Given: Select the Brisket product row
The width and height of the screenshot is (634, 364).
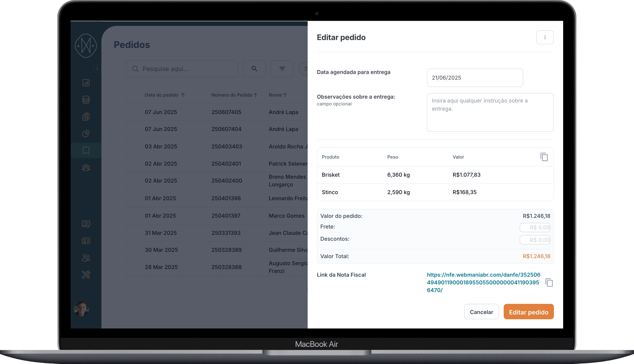Looking at the screenshot, I should (435, 175).
